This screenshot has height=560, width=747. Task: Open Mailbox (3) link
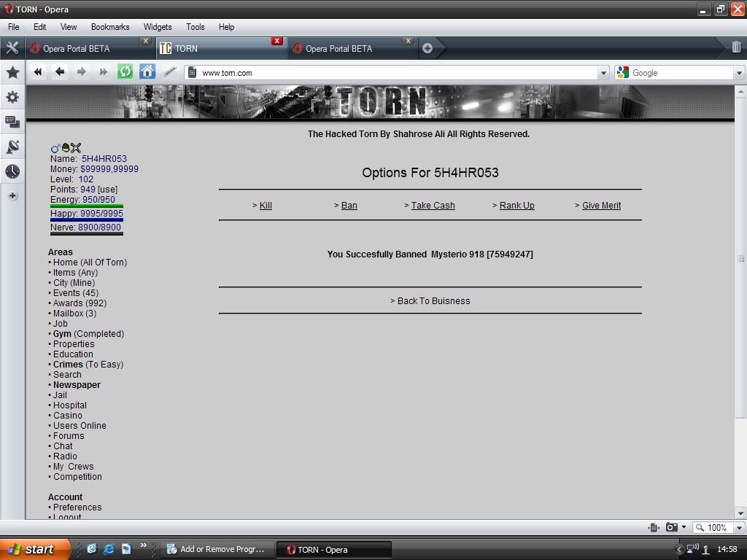click(75, 314)
